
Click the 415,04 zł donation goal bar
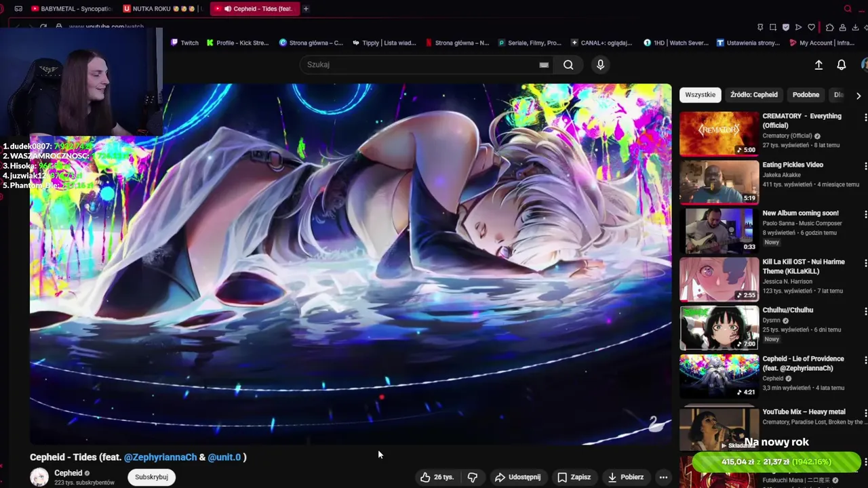777,462
